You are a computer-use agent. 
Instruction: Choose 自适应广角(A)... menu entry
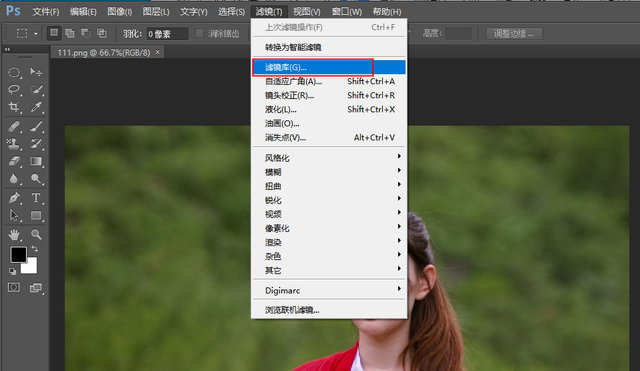(329, 81)
